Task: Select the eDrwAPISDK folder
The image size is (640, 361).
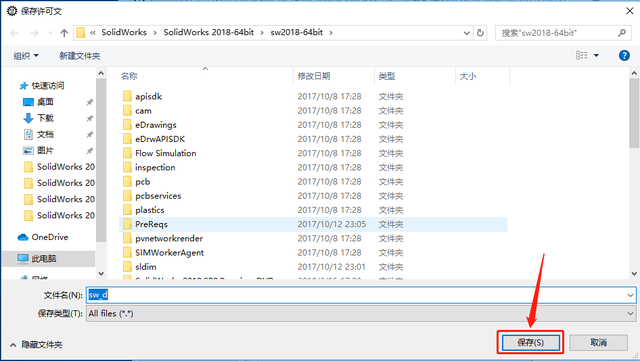Action: [160, 139]
